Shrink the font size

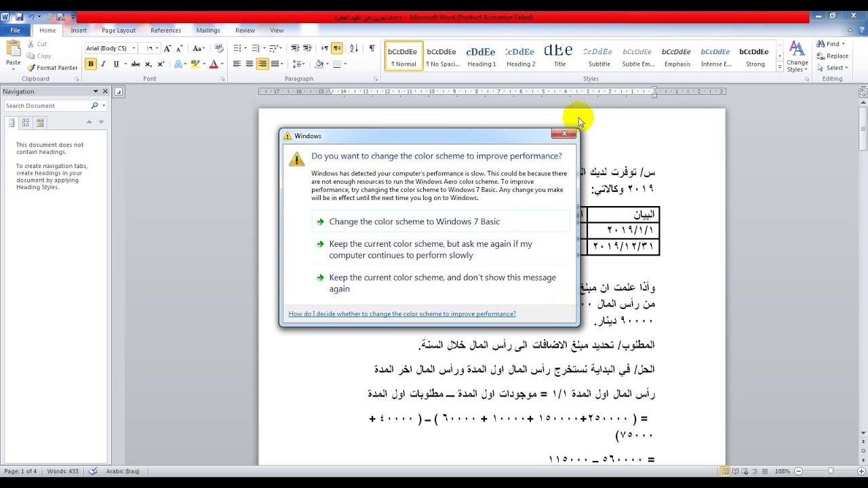tap(179, 48)
